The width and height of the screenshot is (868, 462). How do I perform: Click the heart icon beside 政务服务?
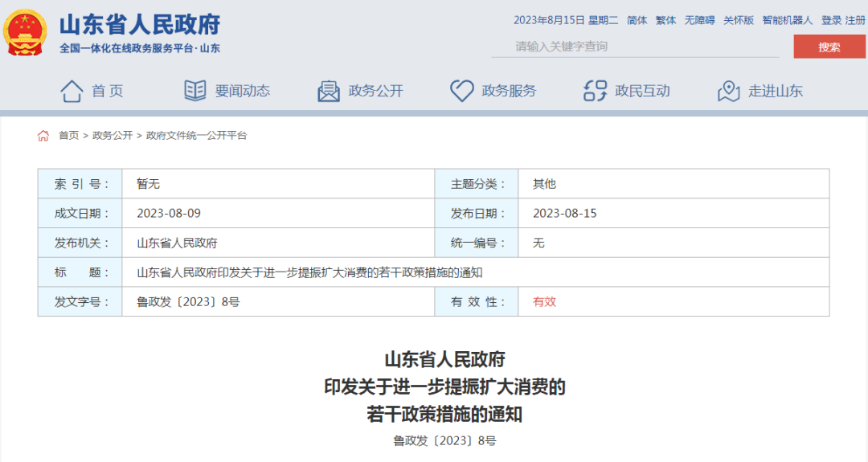click(x=461, y=91)
